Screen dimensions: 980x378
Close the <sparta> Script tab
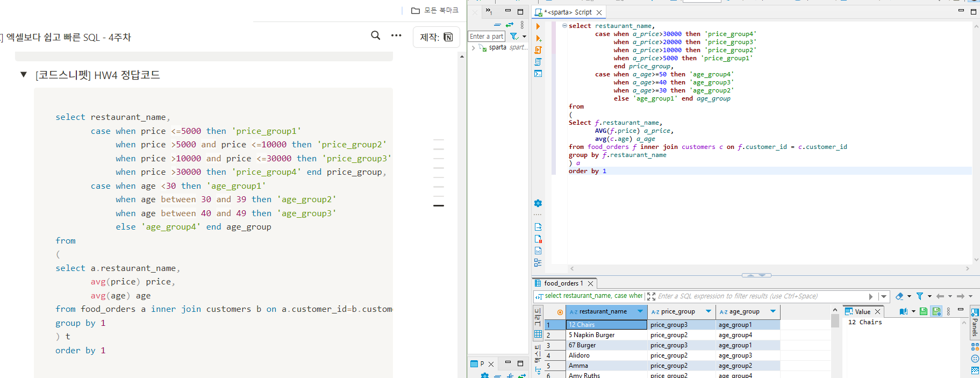(x=599, y=12)
